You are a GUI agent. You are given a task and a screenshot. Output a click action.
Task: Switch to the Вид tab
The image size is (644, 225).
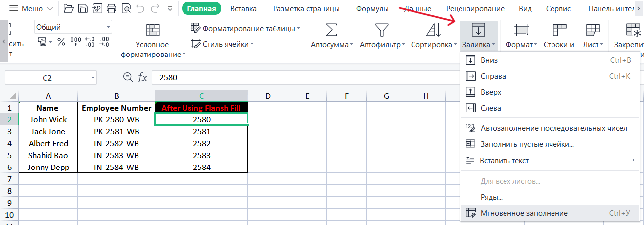(525, 9)
